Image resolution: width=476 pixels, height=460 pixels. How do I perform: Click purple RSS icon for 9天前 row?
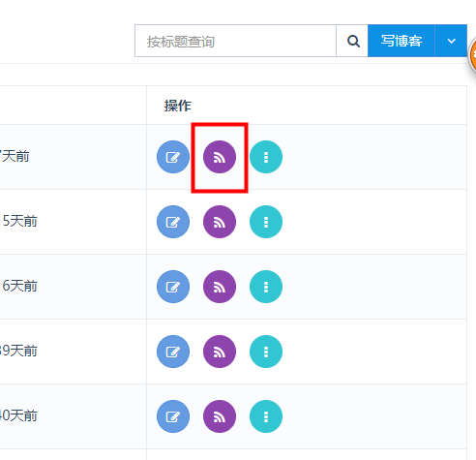pos(220,352)
